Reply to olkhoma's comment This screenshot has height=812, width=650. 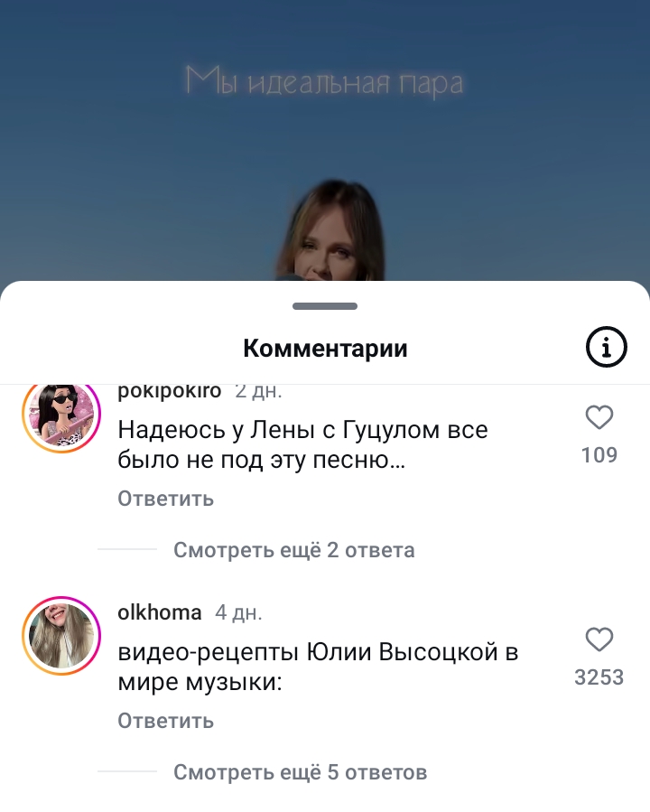[165, 721]
